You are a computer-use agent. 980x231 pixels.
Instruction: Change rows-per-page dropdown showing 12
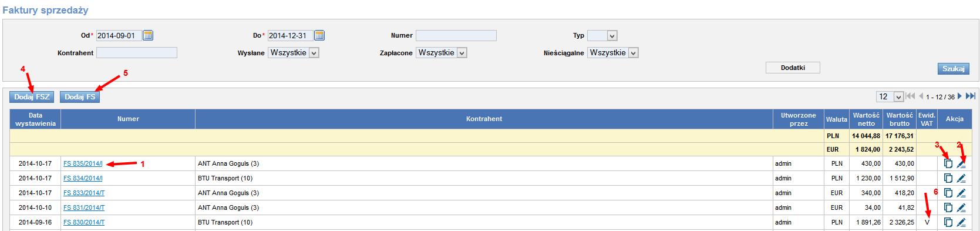890,96
